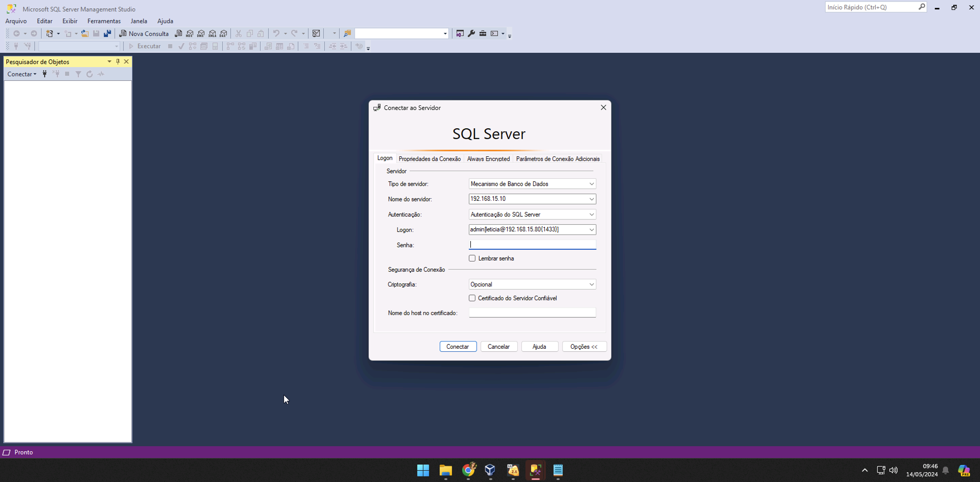
Task: Click the wrench properties icon in toolbar
Action: [471, 34]
